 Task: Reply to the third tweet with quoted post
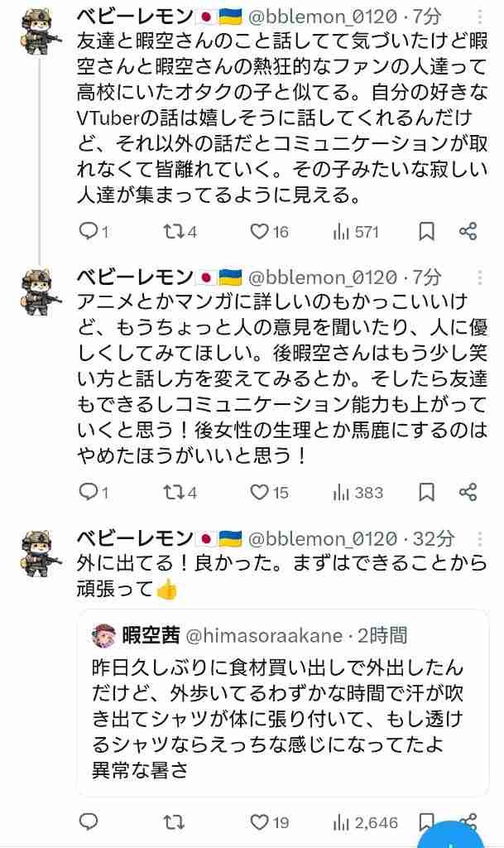[89, 822]
